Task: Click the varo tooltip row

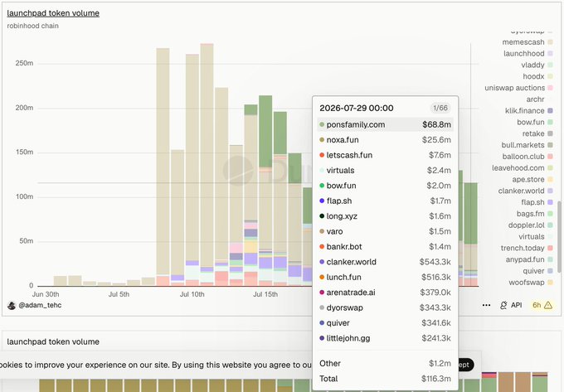Action: (x=385, y=231)
